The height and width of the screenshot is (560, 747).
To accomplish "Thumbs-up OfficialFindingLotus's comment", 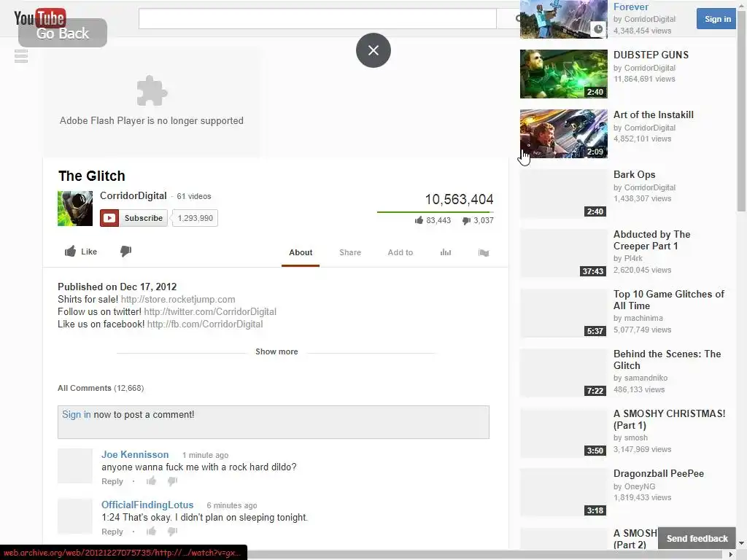I will coord(152,531).
